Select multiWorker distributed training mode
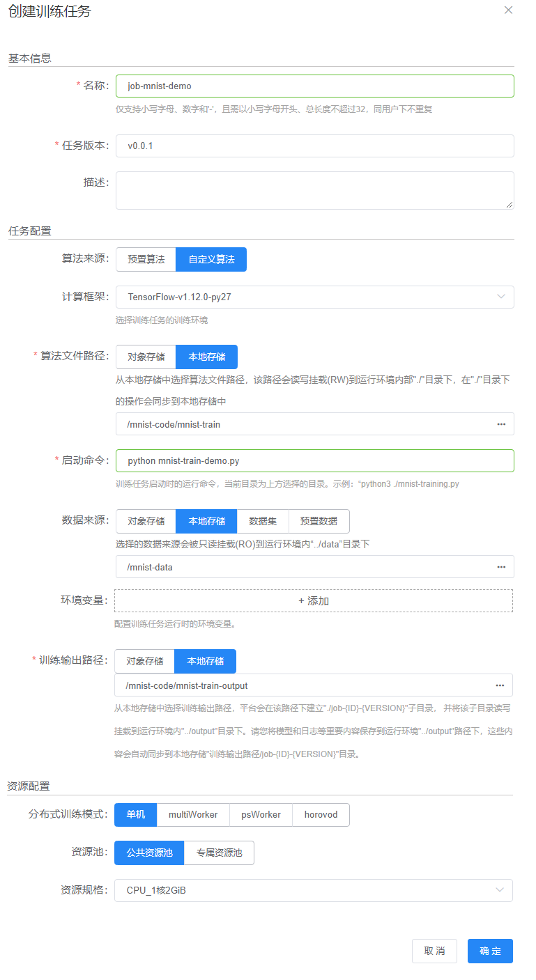Screen dimensions: 536x980 coord(193,814)
